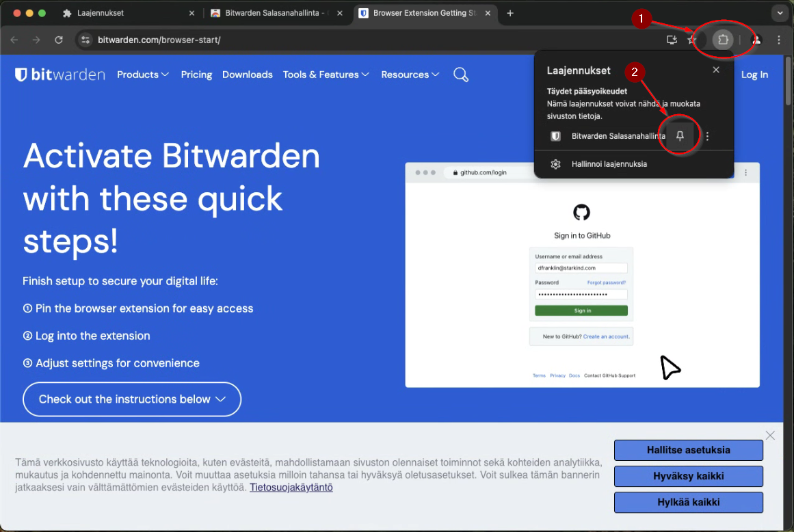The width and height of the screenshot is (794, 532).
Task: Open site information icon in address bar
Action: click(x=85, y=40)
